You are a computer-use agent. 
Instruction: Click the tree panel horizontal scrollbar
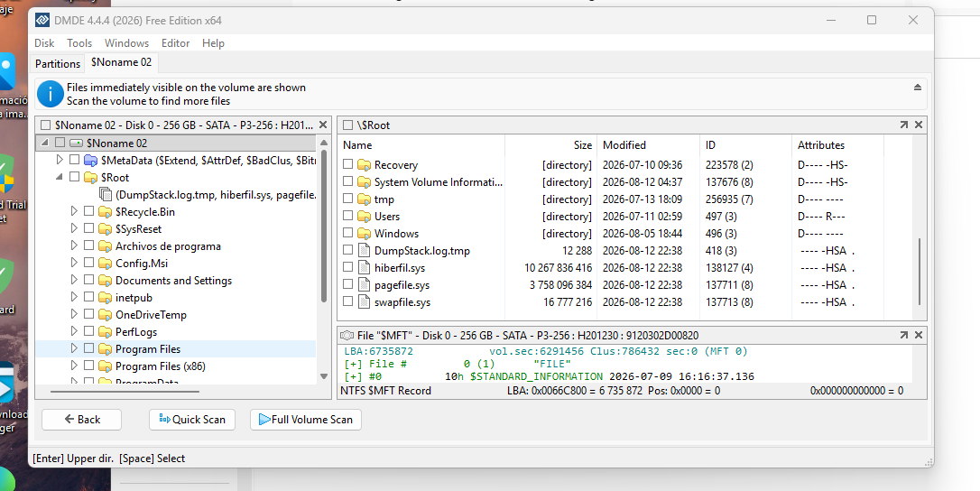pos(125,393)
